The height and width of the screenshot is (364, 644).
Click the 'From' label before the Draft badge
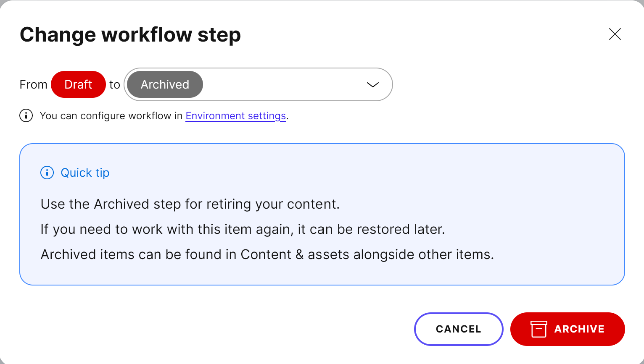[x=33, y=84]
